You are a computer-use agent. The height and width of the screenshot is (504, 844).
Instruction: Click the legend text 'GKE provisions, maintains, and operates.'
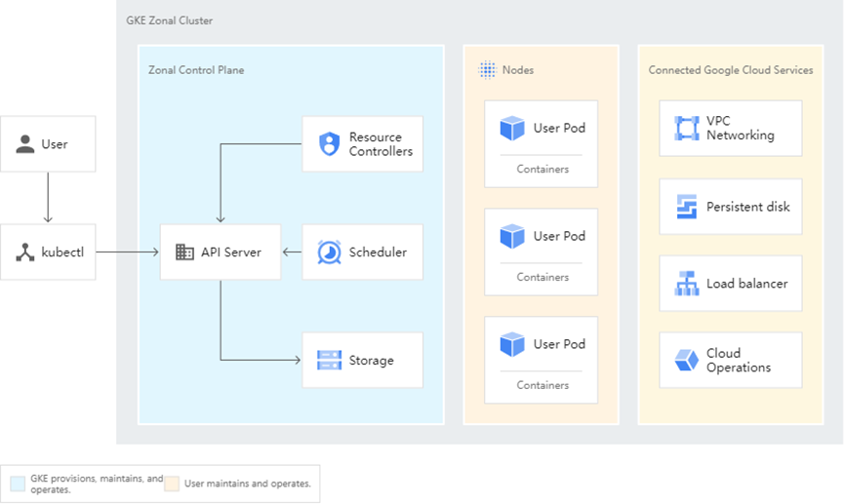[97, 484]
